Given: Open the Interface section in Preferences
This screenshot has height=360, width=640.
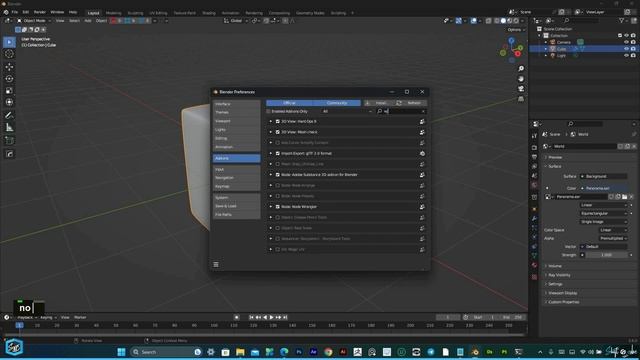Looking at the screenshot, I should (x=236, y=104).
